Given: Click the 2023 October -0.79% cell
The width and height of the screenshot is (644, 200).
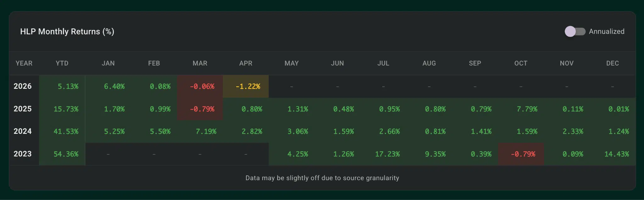Looking at the screenshot, I should tap(523, 154).
